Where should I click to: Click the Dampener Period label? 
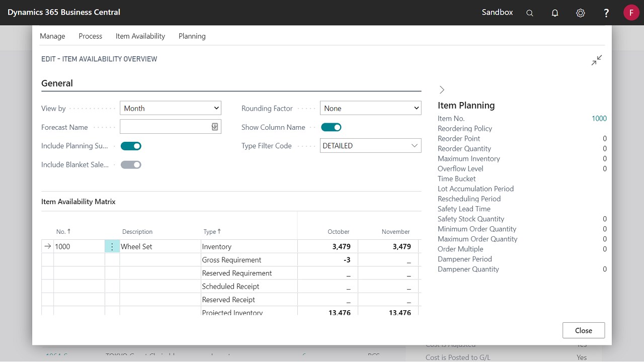pos(465,259)
